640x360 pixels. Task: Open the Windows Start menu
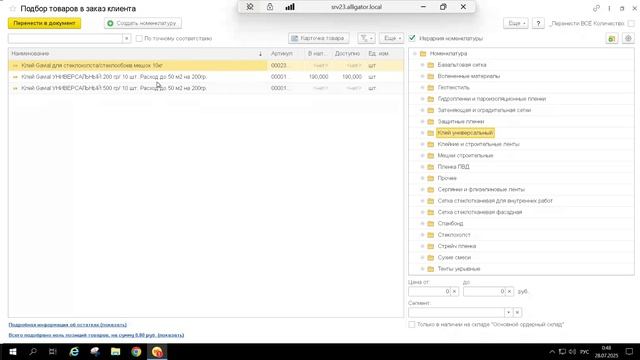coord(13,351)
